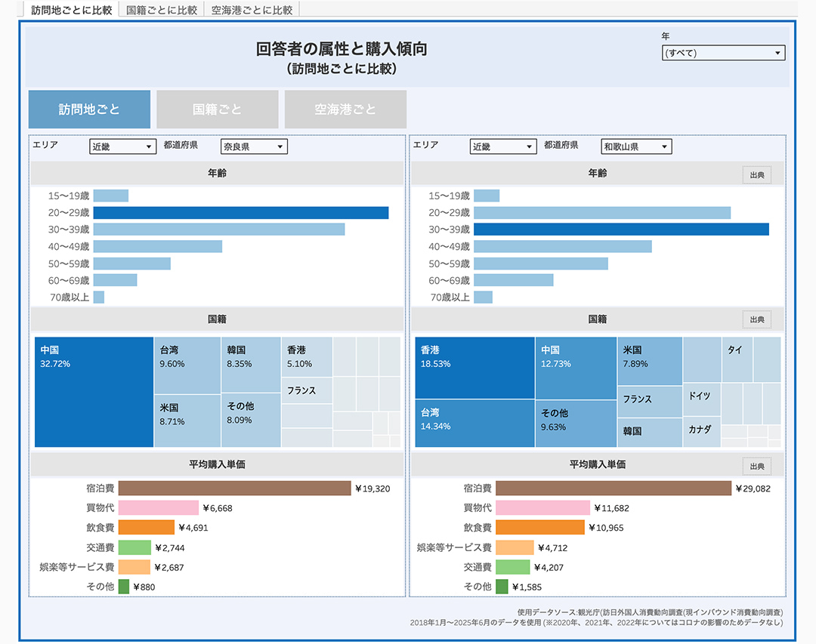Select the brown 宿泊費 ¥29,082 bar
Screen dimensions: 816x644
pyautogui.click(x=613, y=488)
